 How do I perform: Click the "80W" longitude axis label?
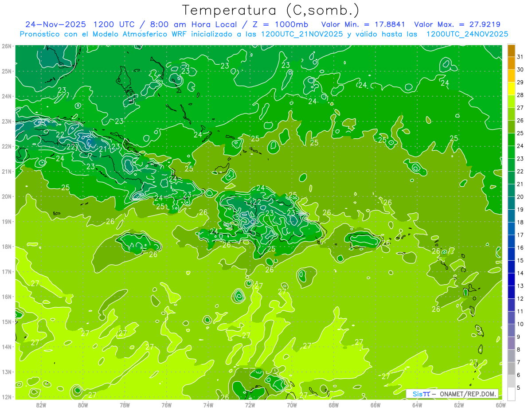[x=83, y=404]
